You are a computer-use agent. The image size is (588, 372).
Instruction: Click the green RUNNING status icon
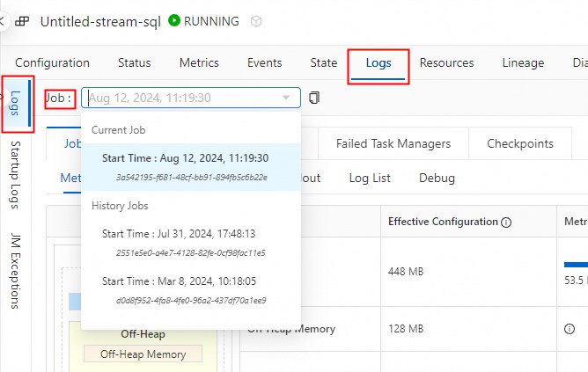(174, 20)
